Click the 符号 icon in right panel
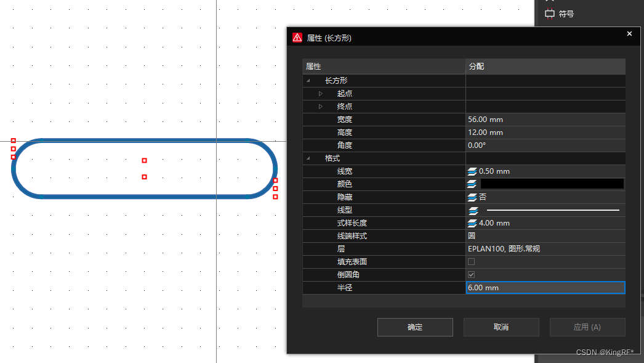Image resolution: width=644 pixels, height=363 pixels. click(x=550, y=14)
